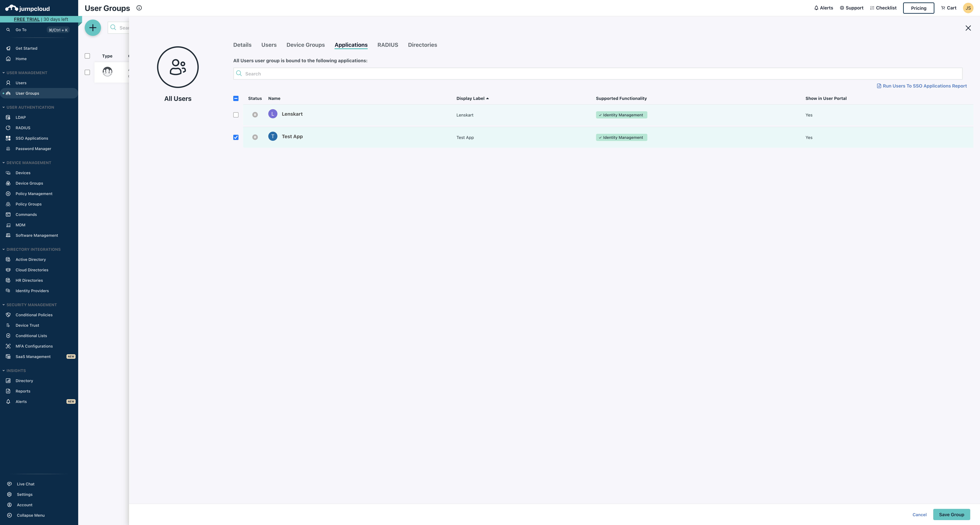
Task: Click the Lenskart application name
Action: coord(292,114)
